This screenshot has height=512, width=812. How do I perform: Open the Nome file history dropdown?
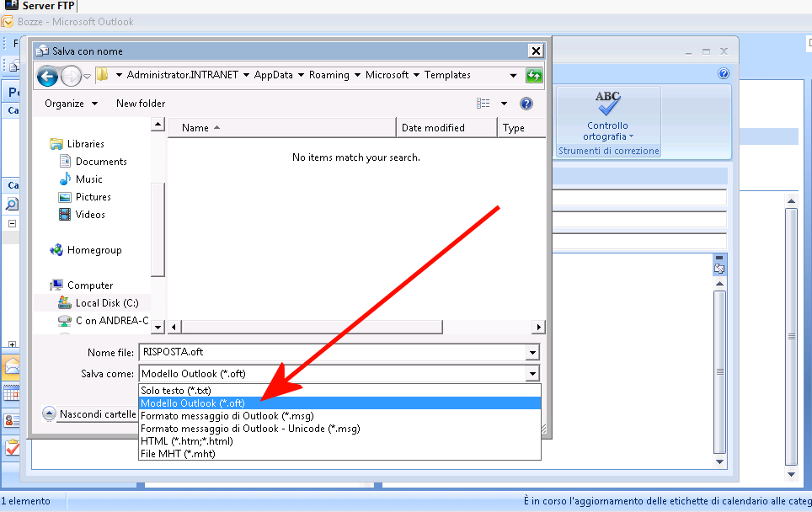pos(532,353)
